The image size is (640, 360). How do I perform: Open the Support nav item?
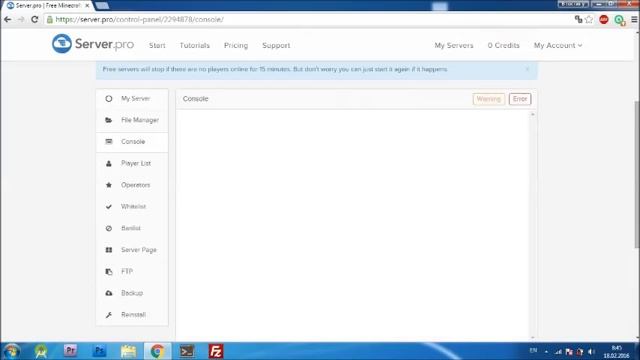point(276,45)
